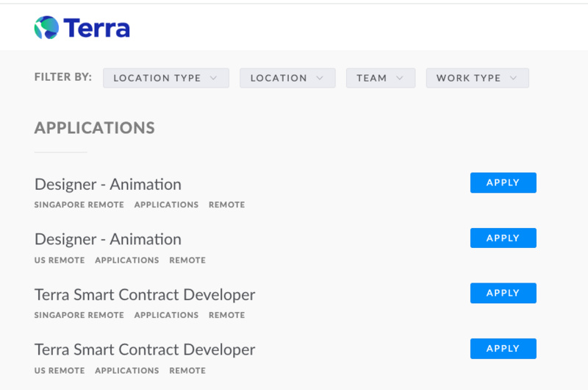Open the second Designer - Animation job title
The width and height of the screenshot is (588, 390).
click(x=108, y=239)
